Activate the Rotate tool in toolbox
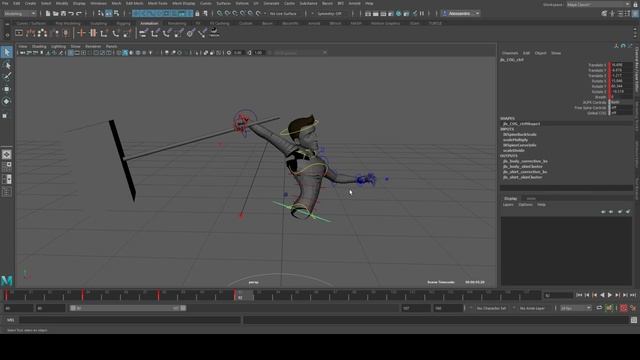The height and width of the screenshot is (360, 640). pyautogui.click(x=7, y=101)
